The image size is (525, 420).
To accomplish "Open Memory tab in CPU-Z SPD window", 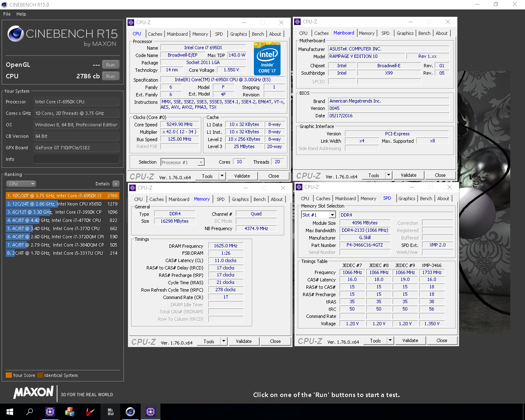I will coord(368,199).
